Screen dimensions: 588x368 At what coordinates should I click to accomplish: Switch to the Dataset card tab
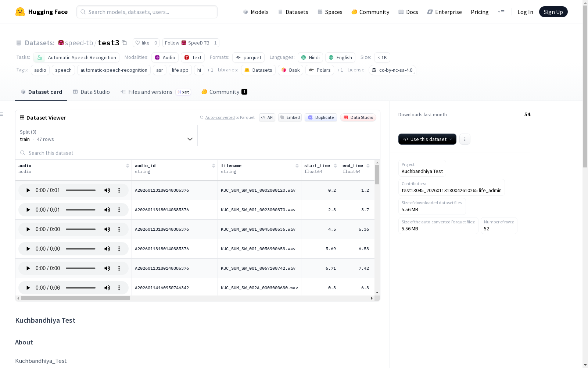point(41,92)
